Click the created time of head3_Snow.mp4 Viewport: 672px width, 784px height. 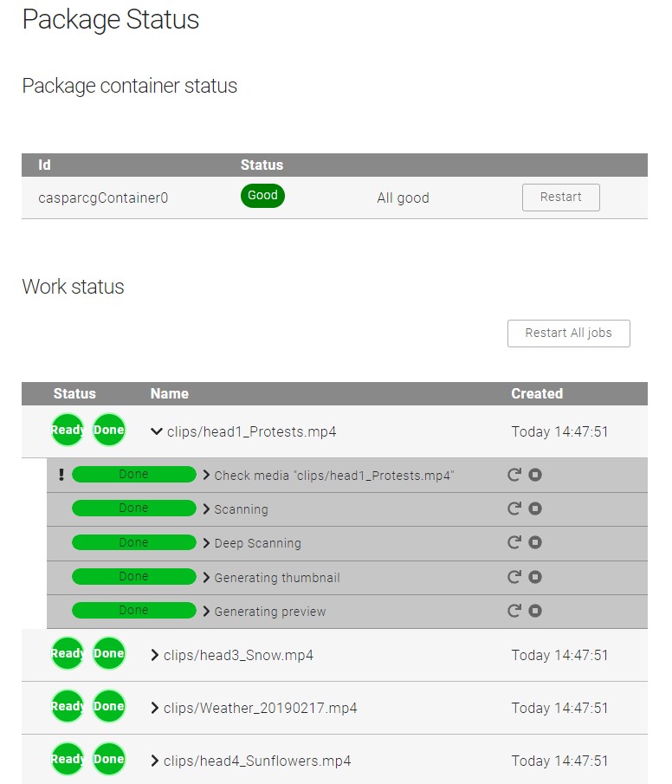point(559,655)
